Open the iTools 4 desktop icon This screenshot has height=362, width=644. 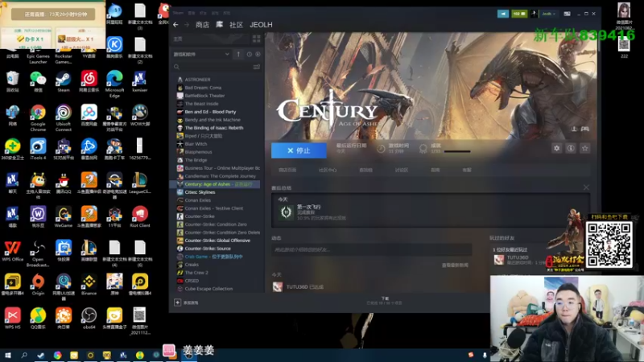tap(38, 150)
